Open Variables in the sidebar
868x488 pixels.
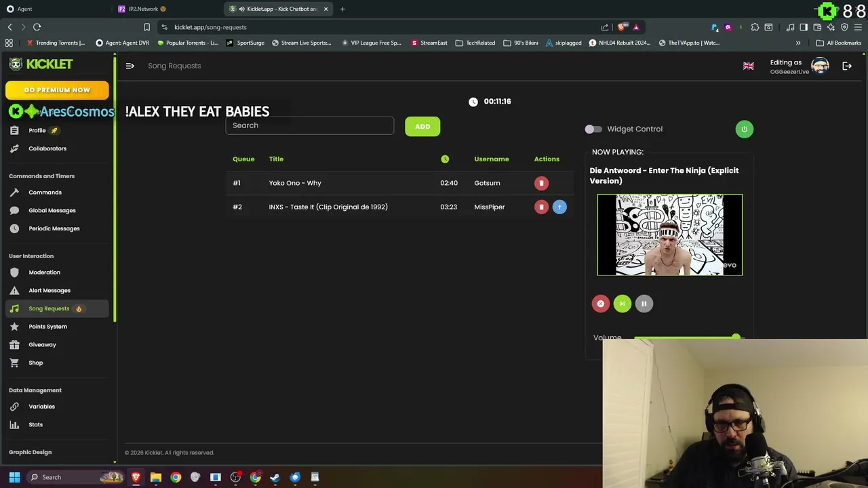41,407
